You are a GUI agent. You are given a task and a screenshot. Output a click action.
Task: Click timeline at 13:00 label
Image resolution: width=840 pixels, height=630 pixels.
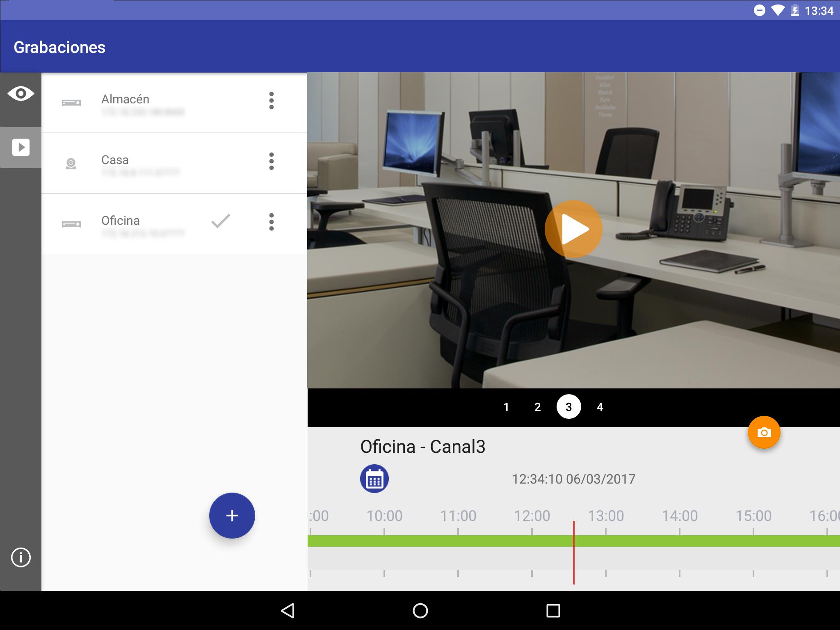(x=606, y=516)
